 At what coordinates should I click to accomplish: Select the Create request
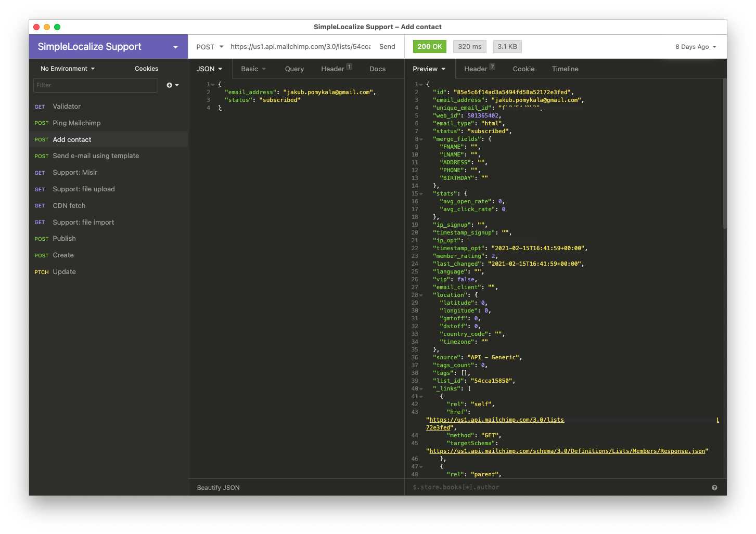click(x=108, y=255)
